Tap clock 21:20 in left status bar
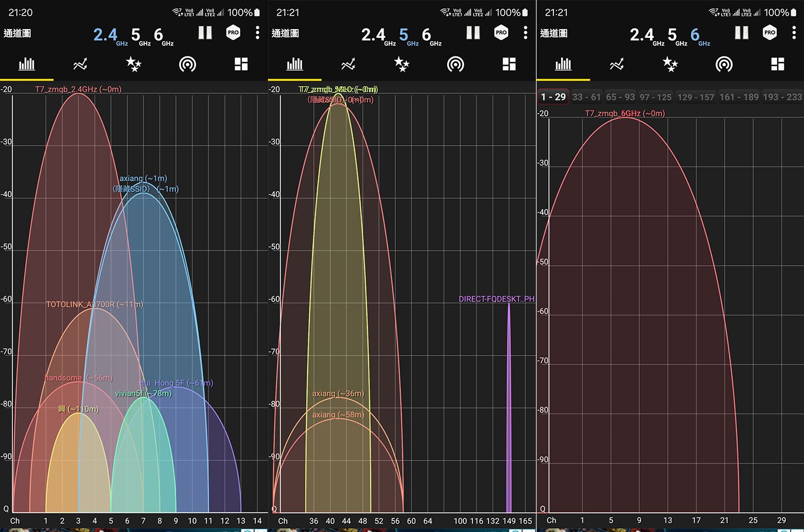Image resolution: width=804 pixels, height=532 pixels. coord(21,12)
